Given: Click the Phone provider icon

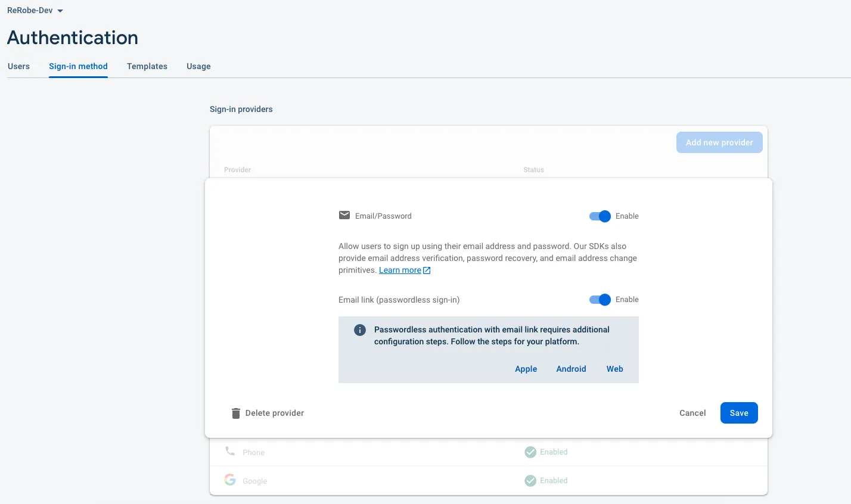Looking at the screenshot, I should pos(230,451).
